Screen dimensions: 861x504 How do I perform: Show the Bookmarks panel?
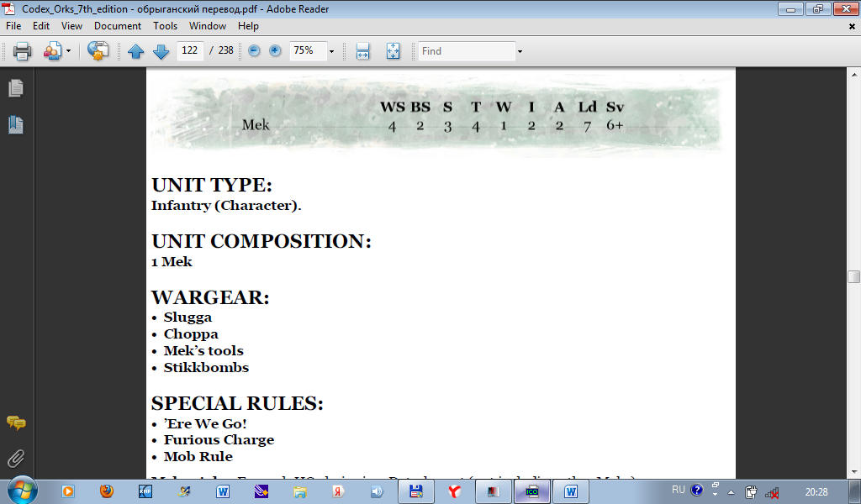[x=16, y=125]
